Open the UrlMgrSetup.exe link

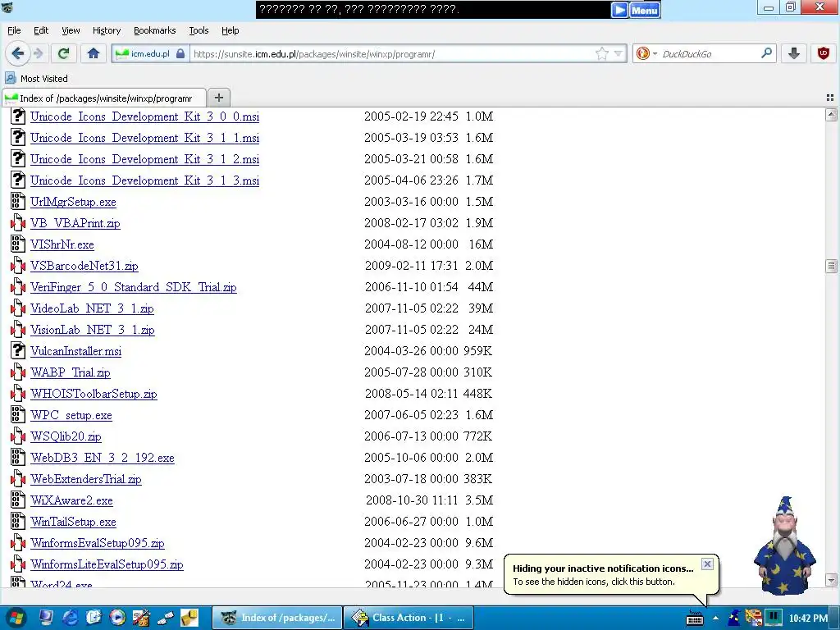pyautogui.click(x=73, y=202)
